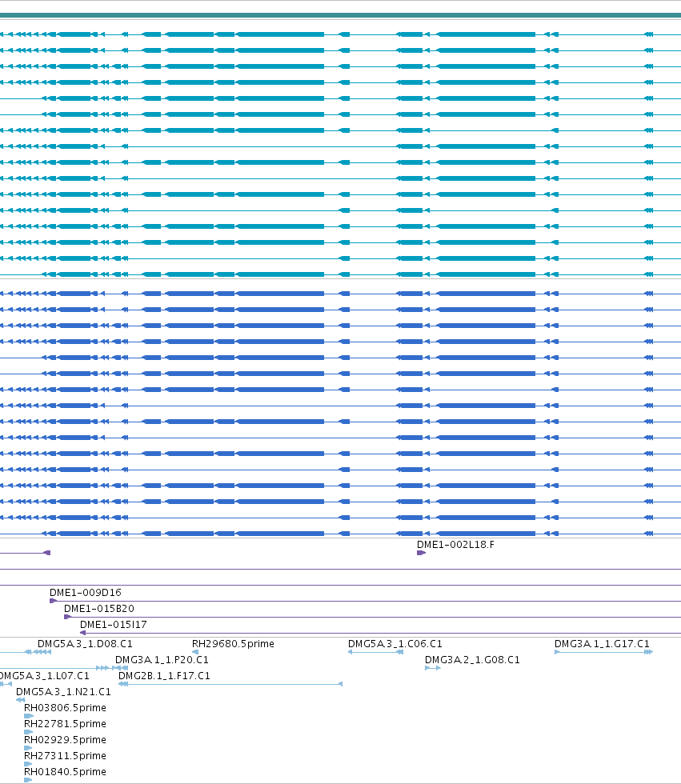Screen dimensions: 681x784
Task: Click the DME1-015I17 label
Action: click(x=114, y=625)
